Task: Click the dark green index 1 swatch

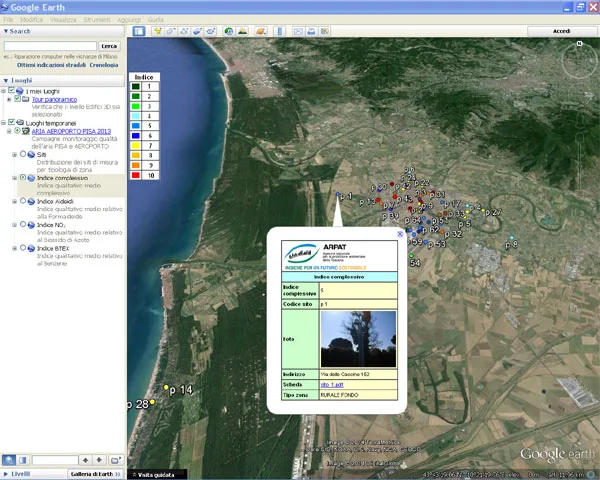Action: pyautogui.click(x=135, y=86)
